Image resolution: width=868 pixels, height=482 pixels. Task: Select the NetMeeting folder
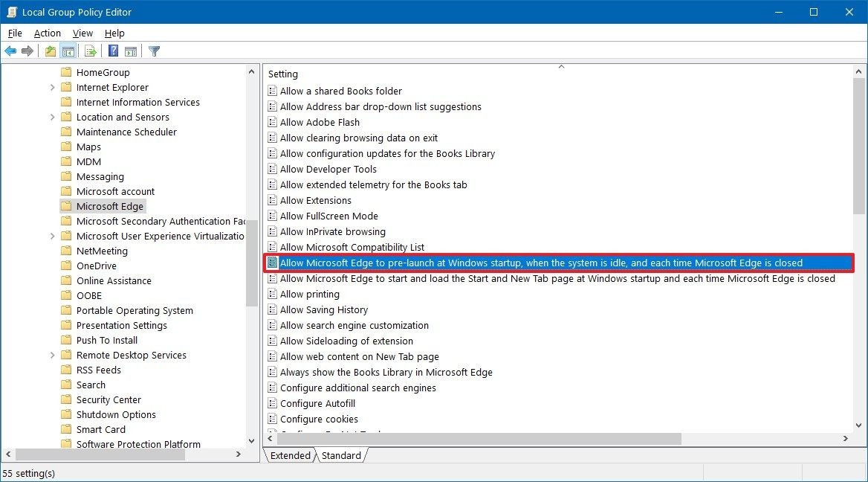coord(102,251)
